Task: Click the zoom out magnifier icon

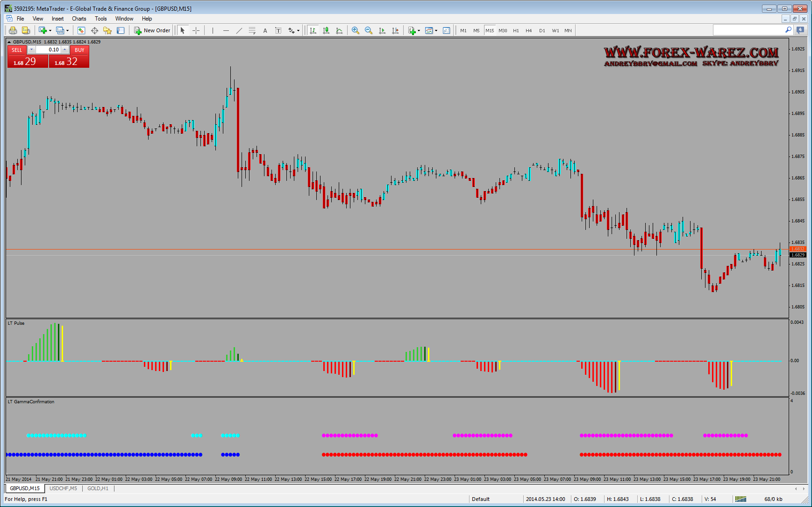Action: click(x=369, y=31)
